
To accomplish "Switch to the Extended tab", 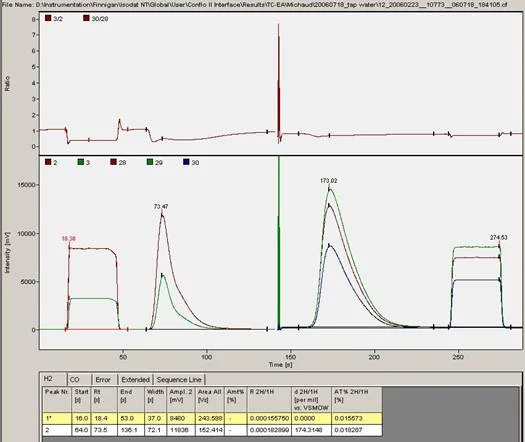I will [136, 379].
